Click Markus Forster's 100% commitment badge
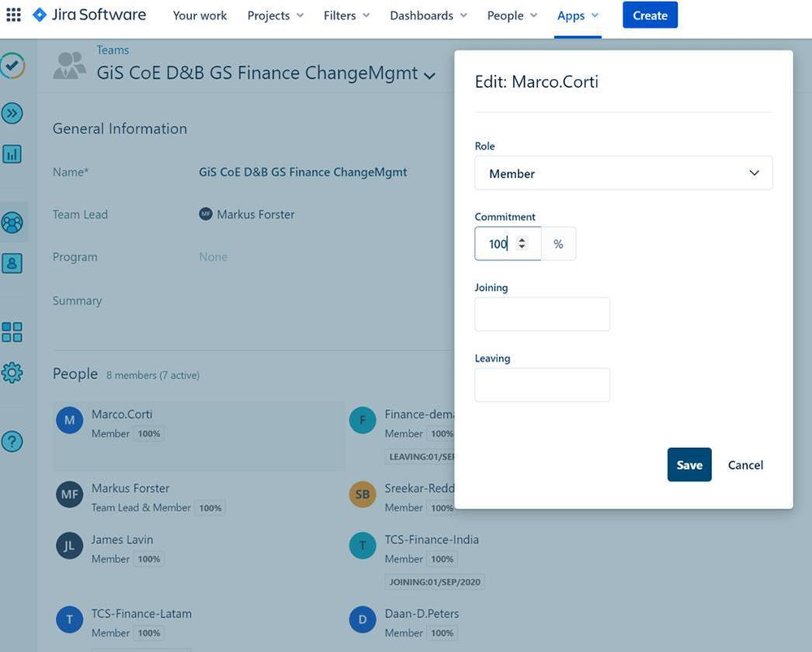This screenshot has height=652, width=812. click(211, 508)
